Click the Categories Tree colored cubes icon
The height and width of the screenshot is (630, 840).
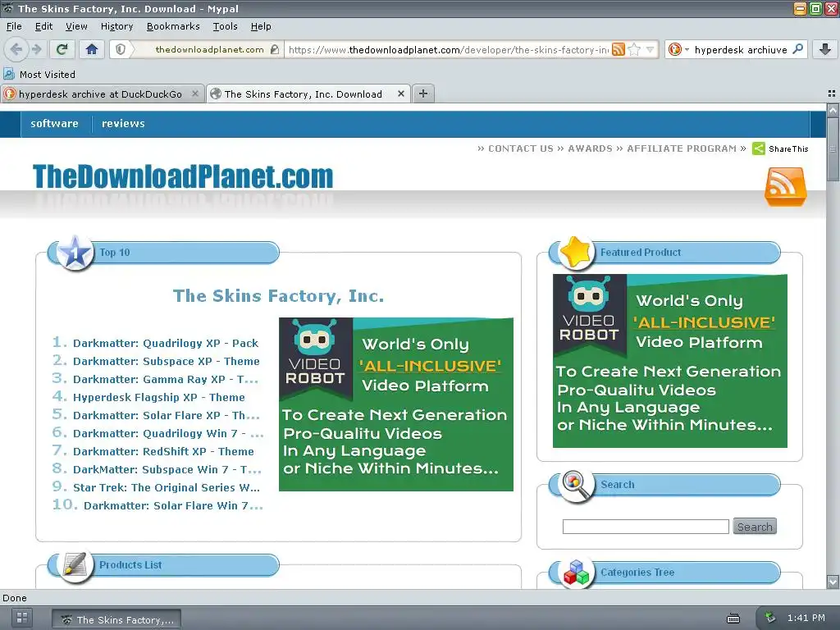point(576,573)
